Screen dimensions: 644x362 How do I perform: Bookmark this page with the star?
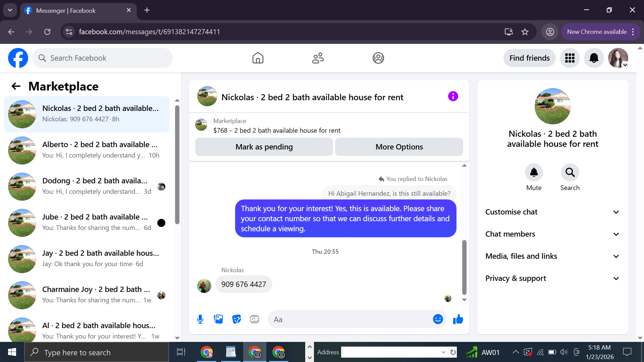[x=525, y=32]
